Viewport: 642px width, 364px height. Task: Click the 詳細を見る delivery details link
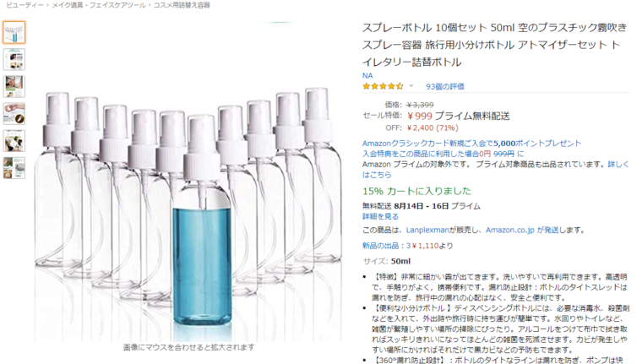click(380, 216)
